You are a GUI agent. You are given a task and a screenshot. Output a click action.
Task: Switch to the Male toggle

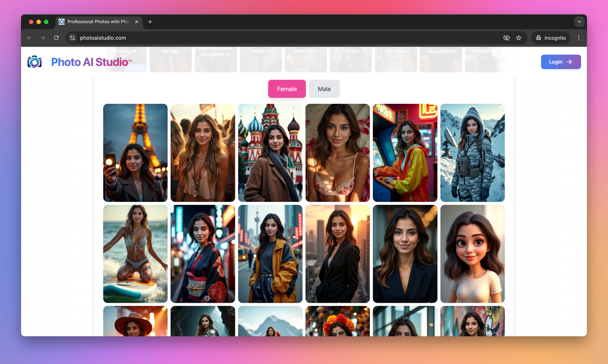click(x=324, y=89)
